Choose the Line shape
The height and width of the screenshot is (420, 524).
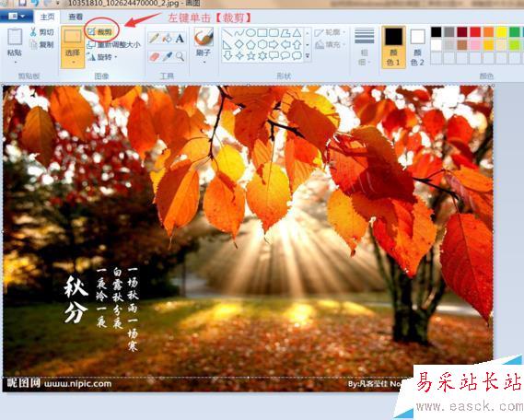coord(227,33)
